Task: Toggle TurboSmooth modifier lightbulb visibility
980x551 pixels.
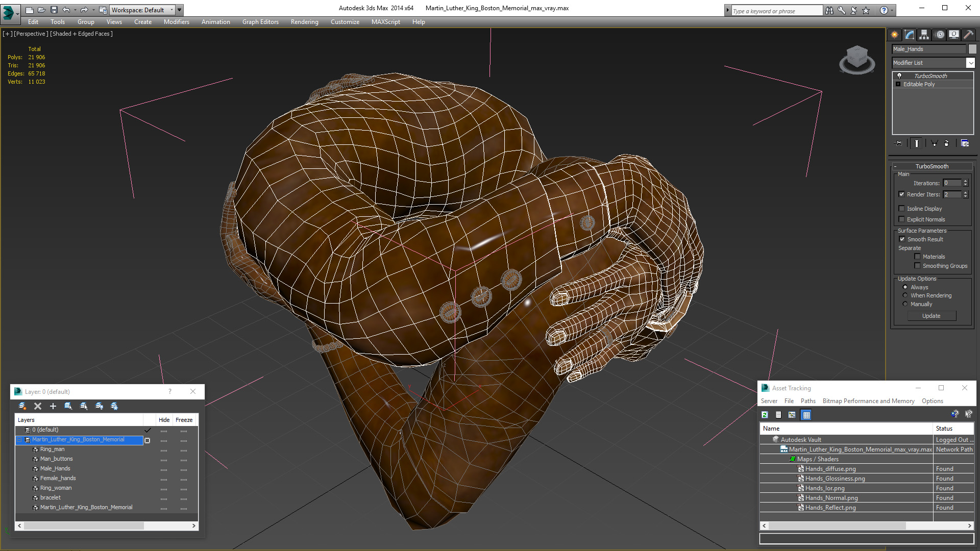Action: click(x=899, y=76)
